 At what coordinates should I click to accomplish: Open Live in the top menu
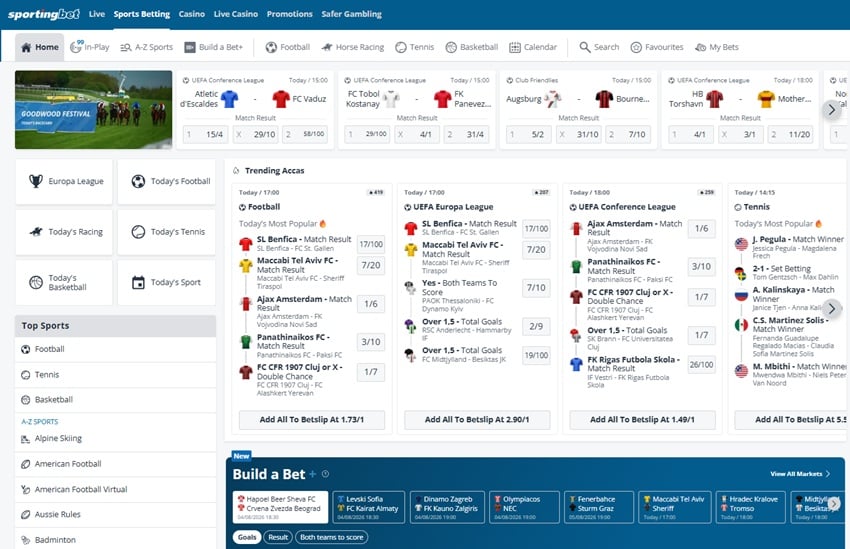click(96, 14)
